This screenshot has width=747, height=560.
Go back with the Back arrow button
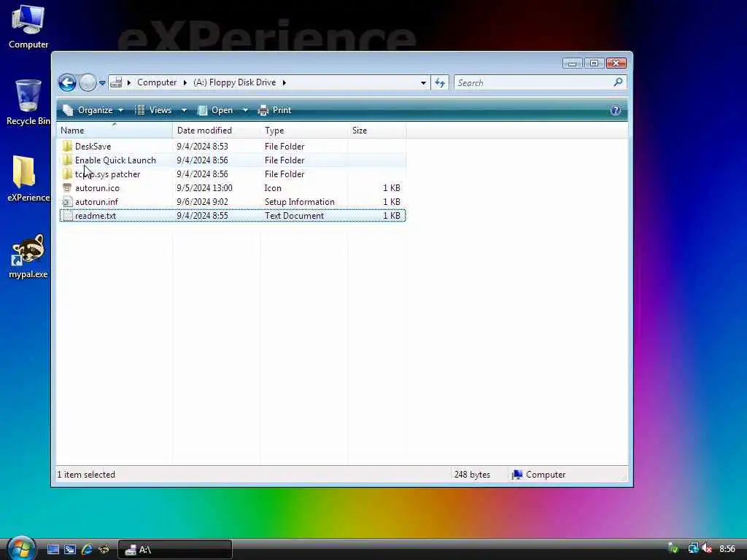pyautogui.click(x=67, y=83)
